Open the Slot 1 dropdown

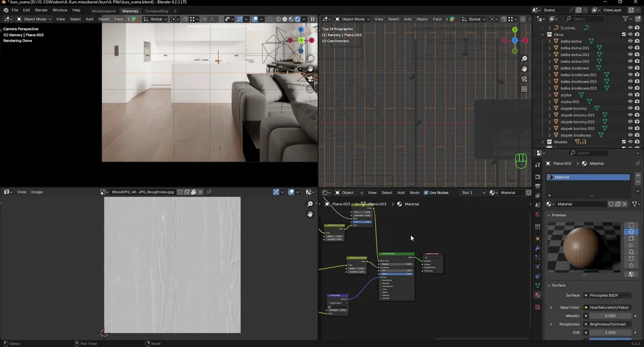[473, 193]
